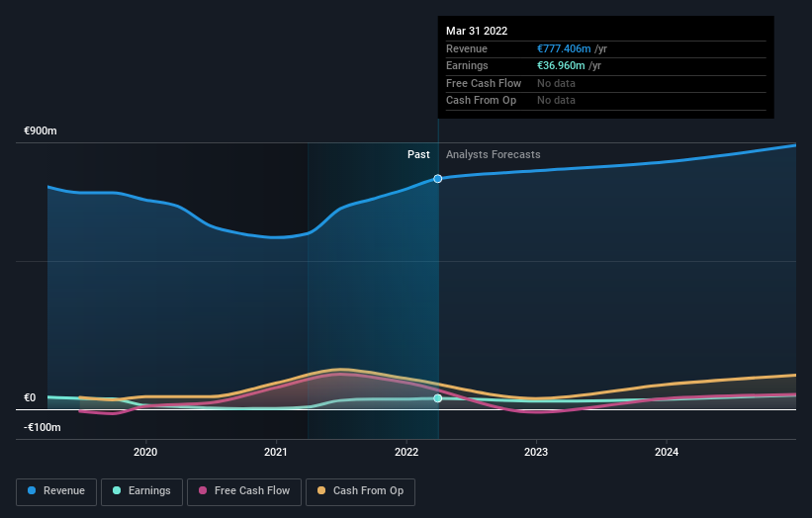
Task: Click the €0 y-axis label
Action: 30,398
